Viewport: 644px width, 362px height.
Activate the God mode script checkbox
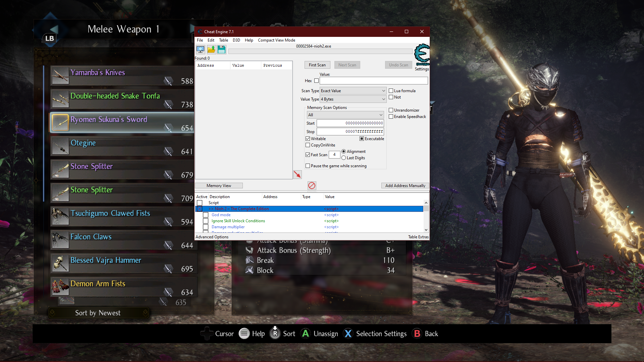coord(206,215)
